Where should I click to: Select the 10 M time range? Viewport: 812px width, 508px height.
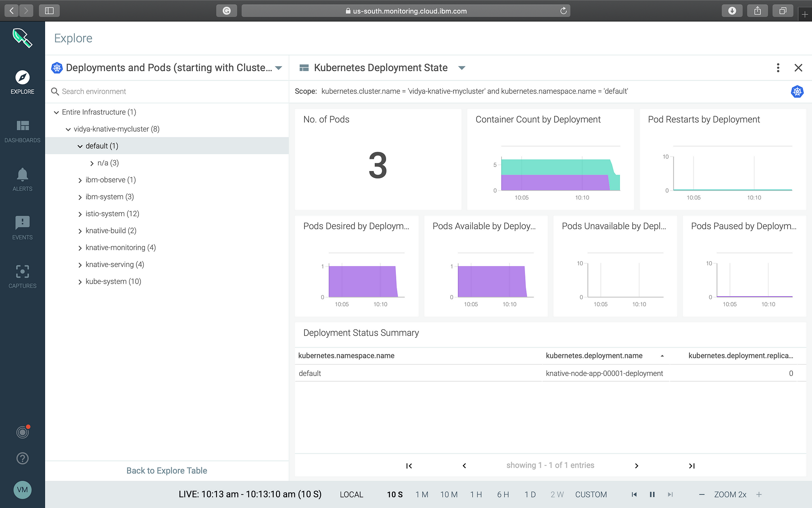click(x=449, y=495)
